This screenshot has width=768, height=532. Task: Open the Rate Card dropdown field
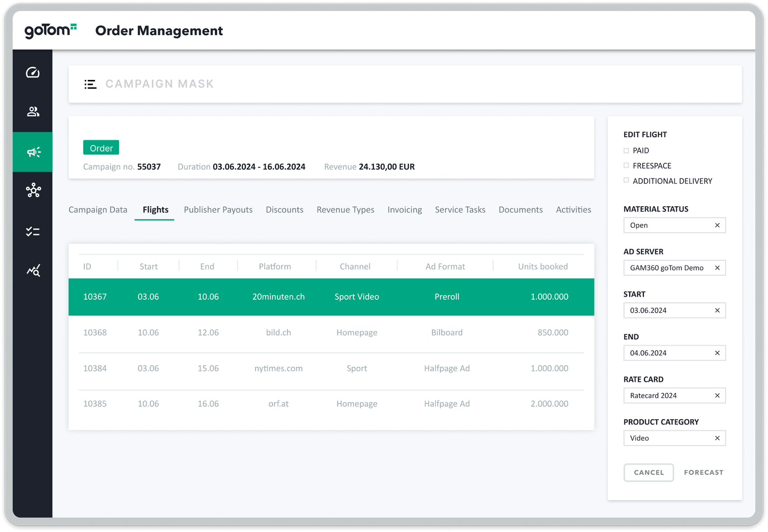coord(668,396)
